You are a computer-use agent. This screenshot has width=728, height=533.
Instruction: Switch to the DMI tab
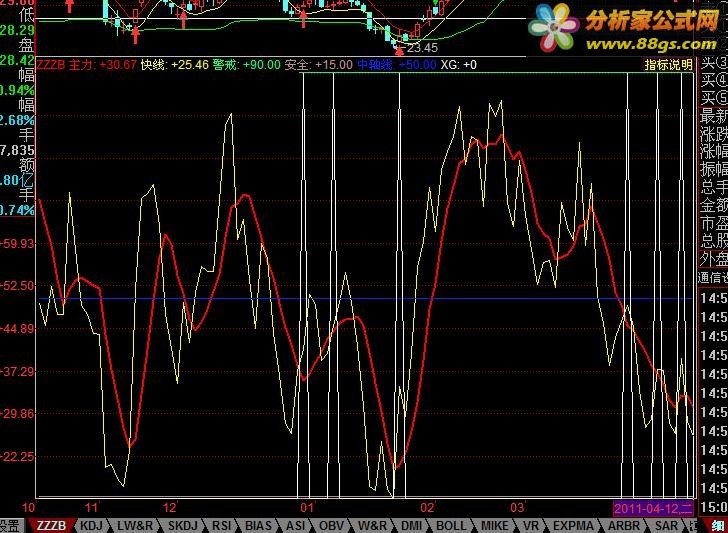(x=411, y=526)
